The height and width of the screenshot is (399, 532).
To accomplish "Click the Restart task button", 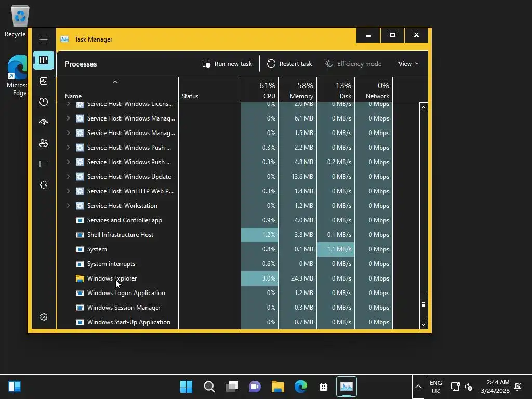I will click(289, 64).
